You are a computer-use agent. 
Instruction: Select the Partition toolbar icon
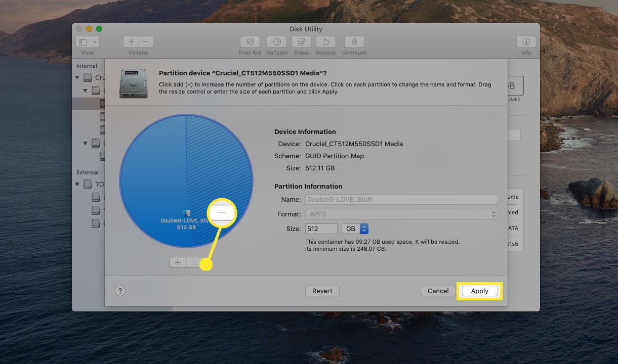click(x=276, y=42)
